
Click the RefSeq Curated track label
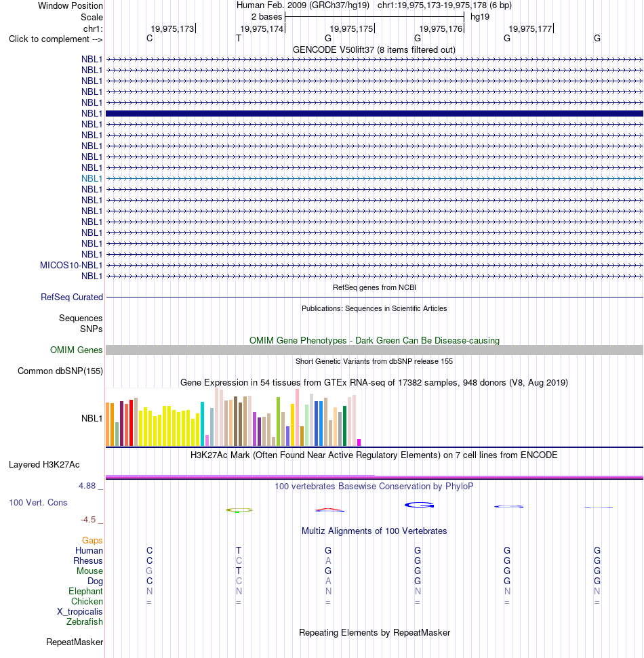[x=72, y=297]
